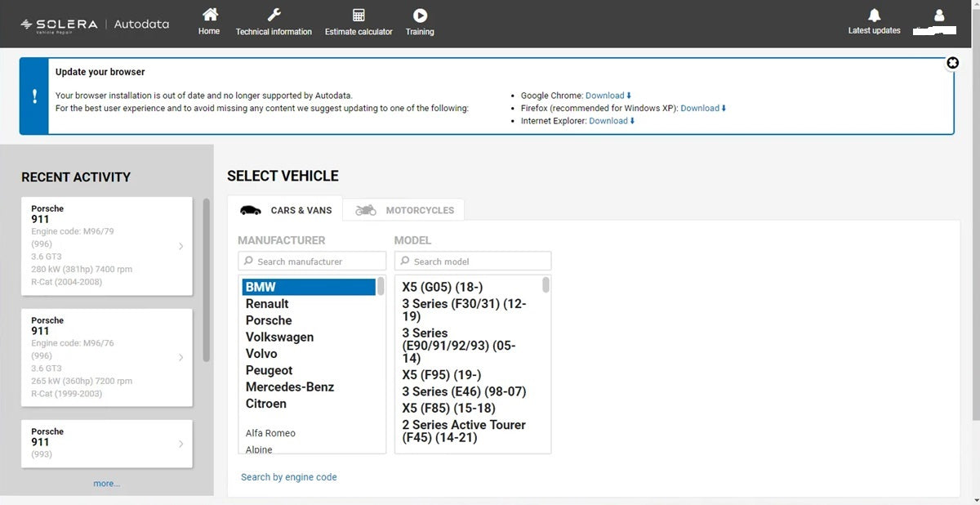Dismiss the Update your browser banner
This screenshot has height=505, width=980.
point(952,63)
